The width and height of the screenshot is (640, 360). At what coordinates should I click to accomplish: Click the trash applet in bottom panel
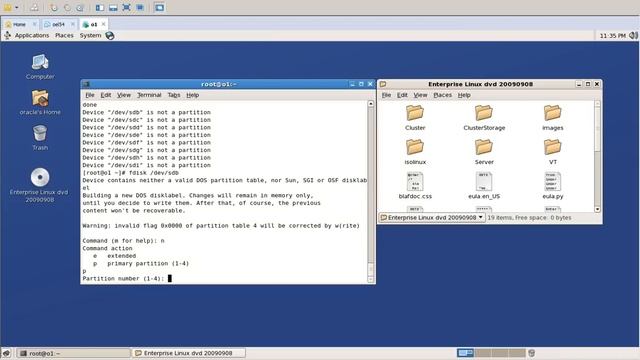pos(531,353)
